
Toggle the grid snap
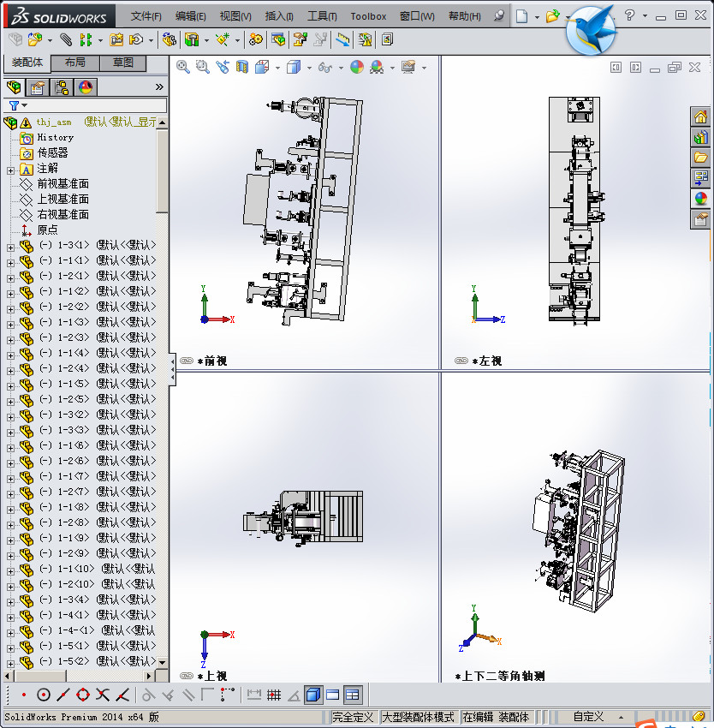pos(274,695)
